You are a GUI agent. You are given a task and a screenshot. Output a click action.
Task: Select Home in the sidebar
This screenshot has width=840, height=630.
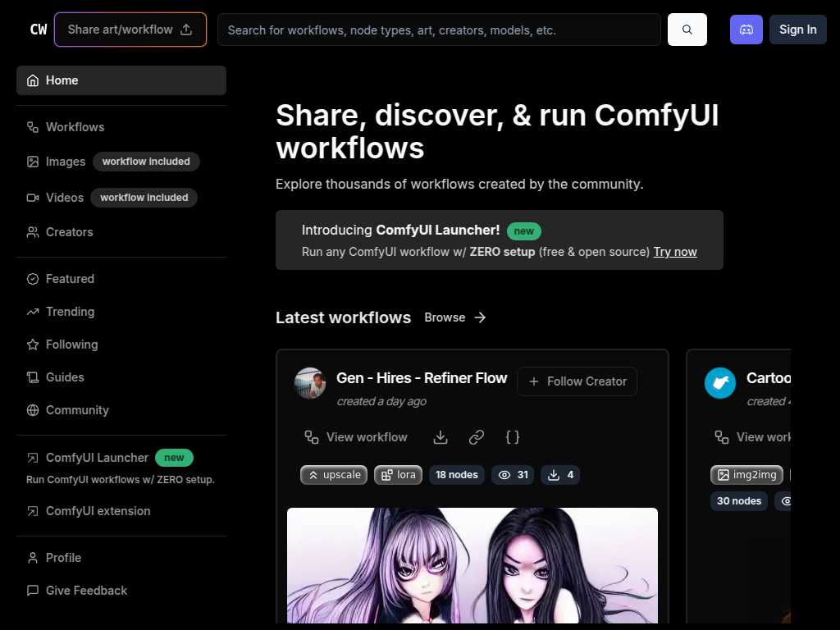tap(121, 80)
